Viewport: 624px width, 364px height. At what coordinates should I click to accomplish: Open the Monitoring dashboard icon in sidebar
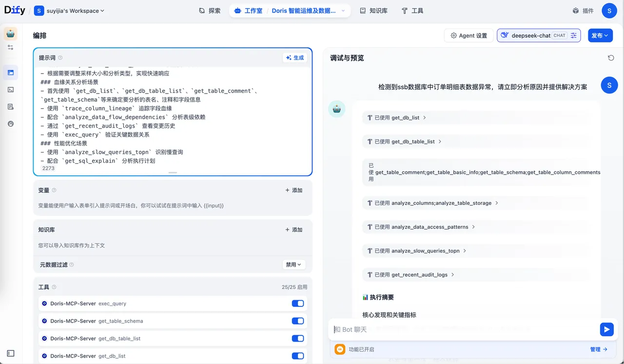click(x=11, y=124)
